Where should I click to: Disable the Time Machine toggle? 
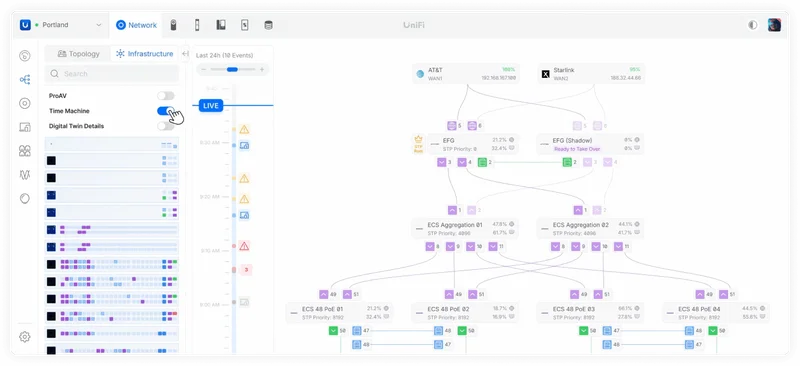pyautogui.click(x=165, y=111)
